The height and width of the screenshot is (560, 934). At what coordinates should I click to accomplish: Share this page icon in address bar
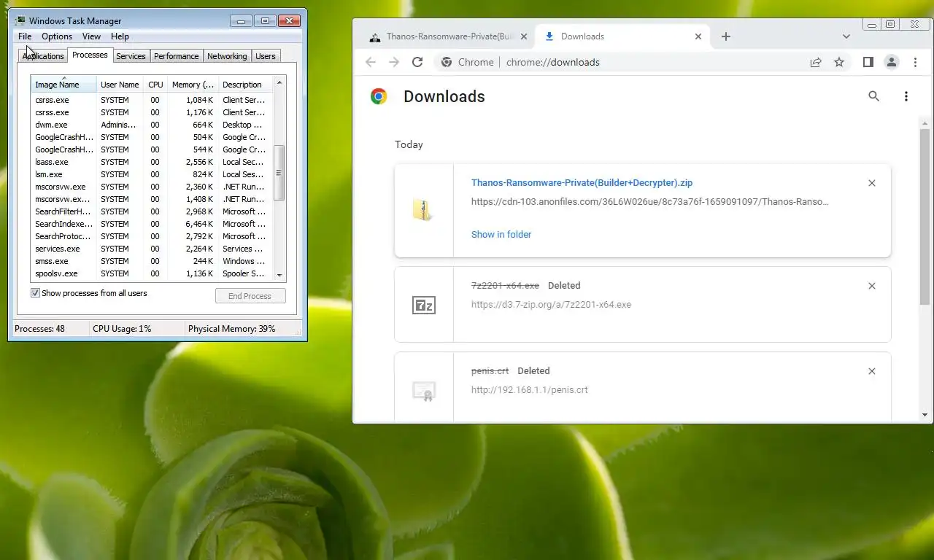(816, 62)
